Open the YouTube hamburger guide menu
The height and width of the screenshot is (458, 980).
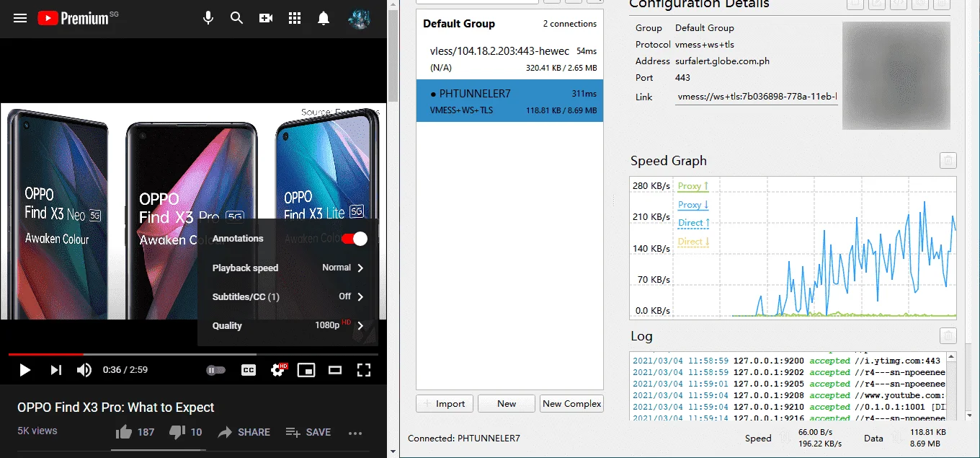coord(20,18)
